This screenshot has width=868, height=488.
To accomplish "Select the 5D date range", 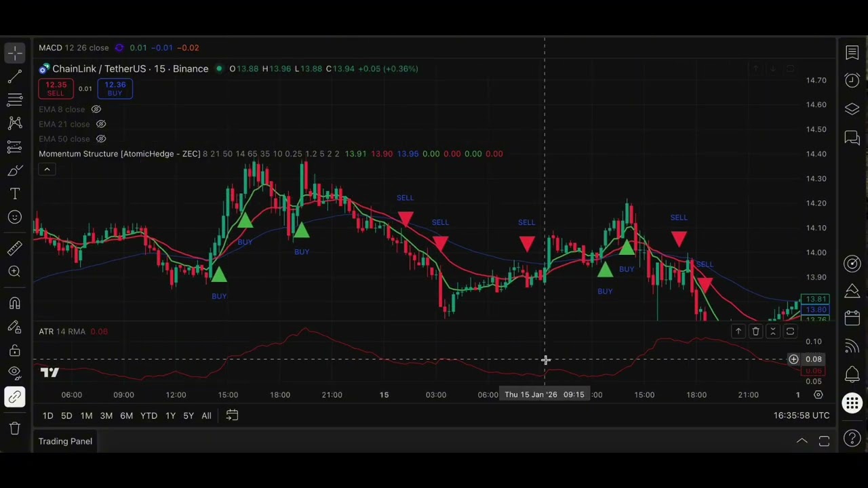I will [x=66, y=415].
